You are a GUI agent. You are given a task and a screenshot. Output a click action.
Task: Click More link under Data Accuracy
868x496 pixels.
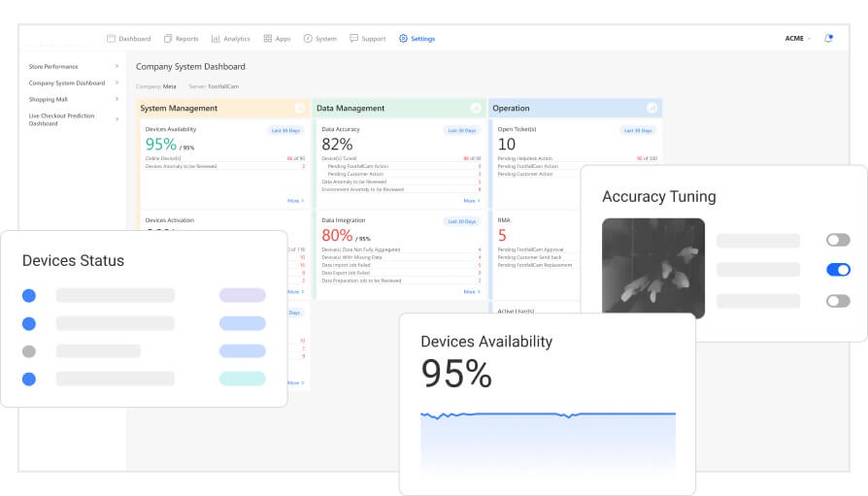pos(470,201)
